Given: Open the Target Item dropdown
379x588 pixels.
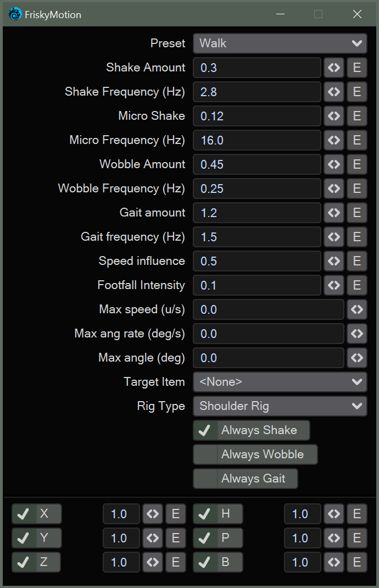Looking at the screenshot, I should 280,381.
